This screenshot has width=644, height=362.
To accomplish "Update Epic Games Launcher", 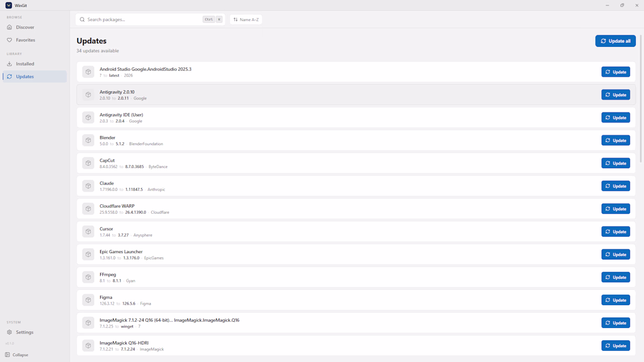I will click(x=616, y=254).
